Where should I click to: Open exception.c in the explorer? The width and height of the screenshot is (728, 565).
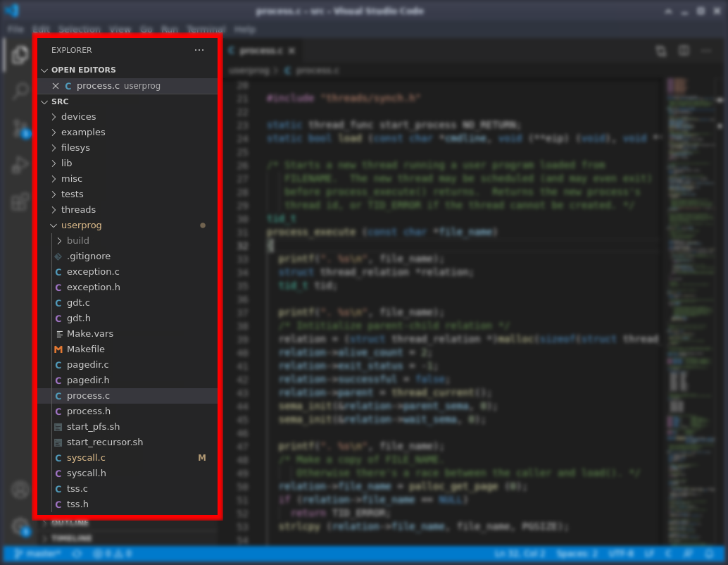coord(127,272)
